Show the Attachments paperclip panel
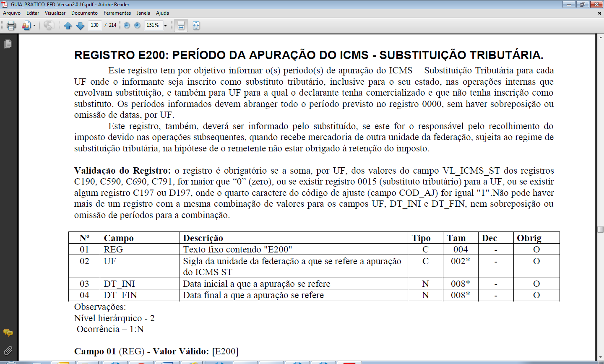 8,350
